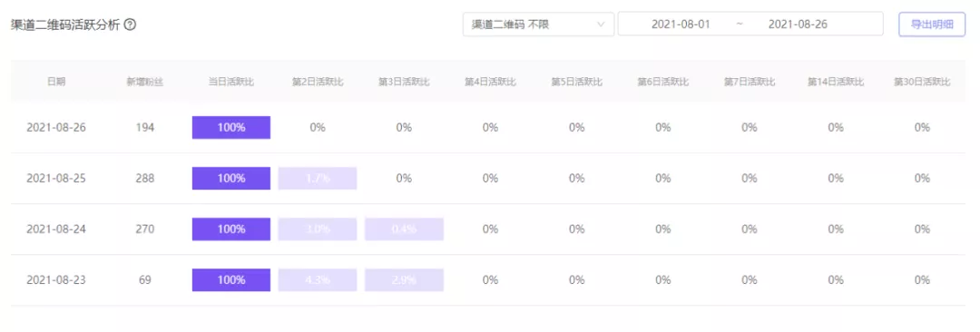Click the 第7日活跃比 0% cell for 2021-08-25
Viewport: 980px width, 332px height.
750,179
